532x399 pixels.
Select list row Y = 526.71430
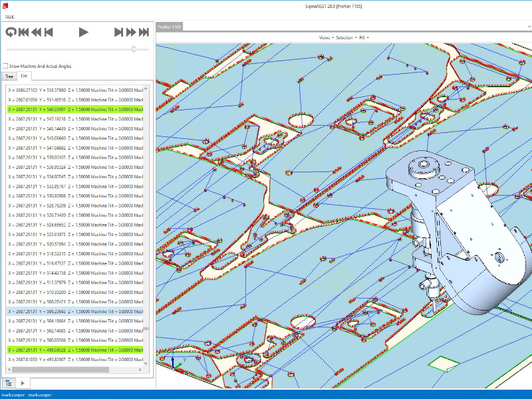[x=75, y=215]
